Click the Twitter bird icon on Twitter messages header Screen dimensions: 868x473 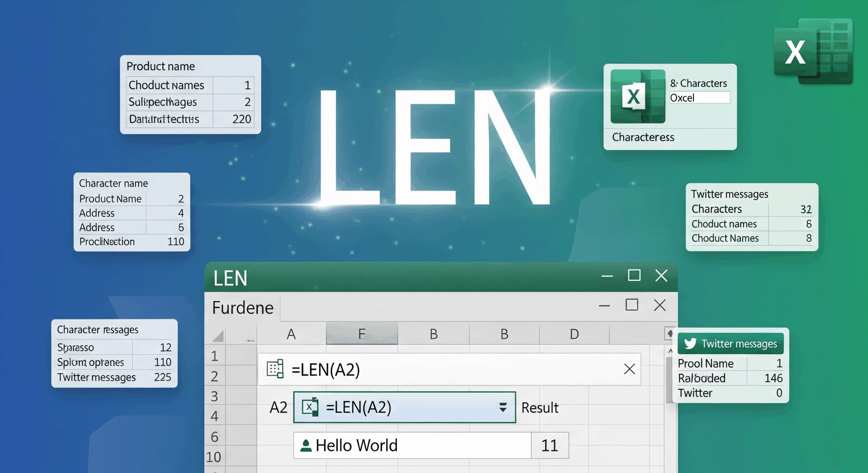[691, 344]
